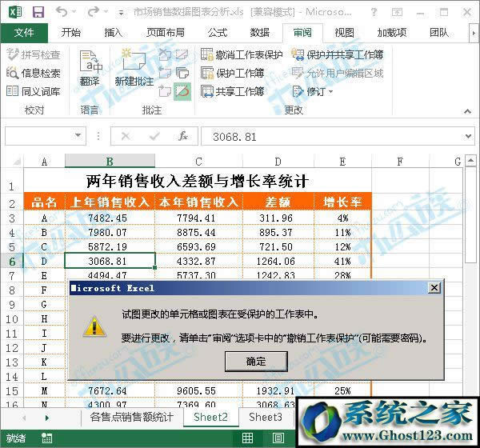This screenshot has height=448, width=480.
Task: Click the next comment icon
Action: [x=165, y=91]
